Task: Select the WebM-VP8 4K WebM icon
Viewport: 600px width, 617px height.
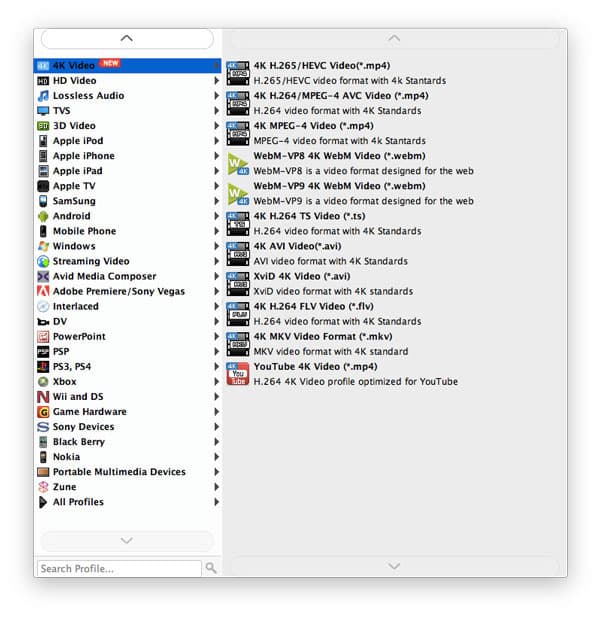Action: click(x=238, y=164)
